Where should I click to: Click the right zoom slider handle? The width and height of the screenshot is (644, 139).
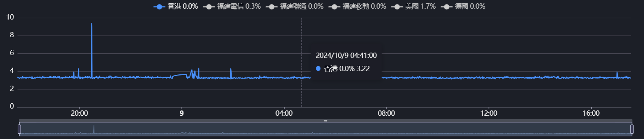click(632, 129)
